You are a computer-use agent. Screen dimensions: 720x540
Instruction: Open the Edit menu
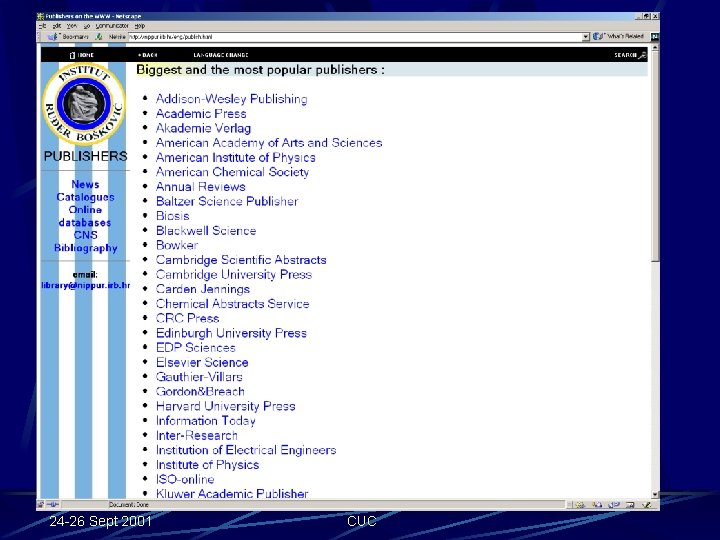(x=57, y=26)
